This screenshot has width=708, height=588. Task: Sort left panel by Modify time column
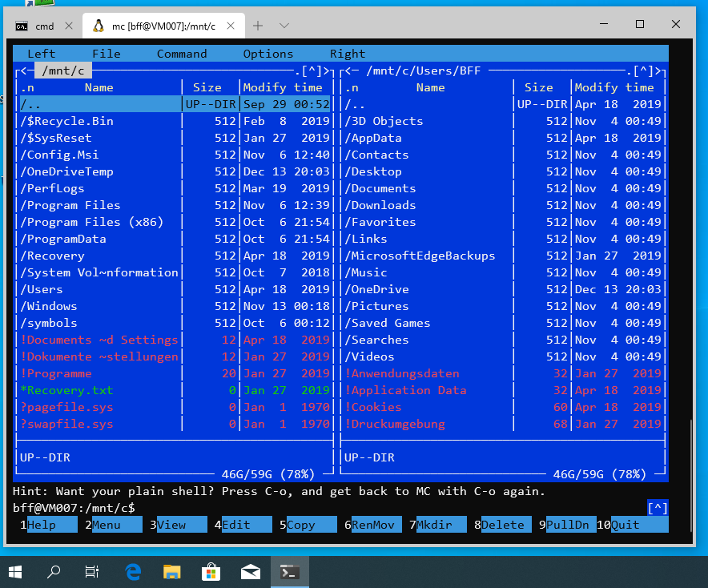[283, 87]
